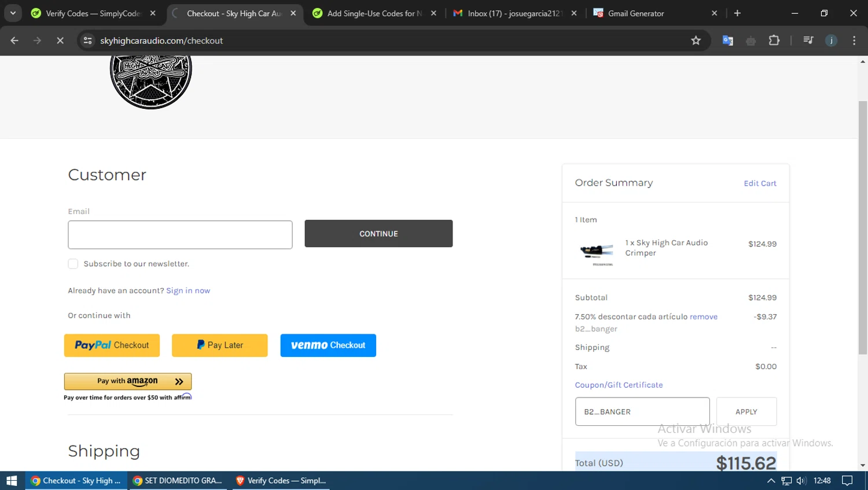The height and width of the screenshot is (490, 868).
Task: Click the grayed extension icon beside Translate
Action: tap(751, 40)
